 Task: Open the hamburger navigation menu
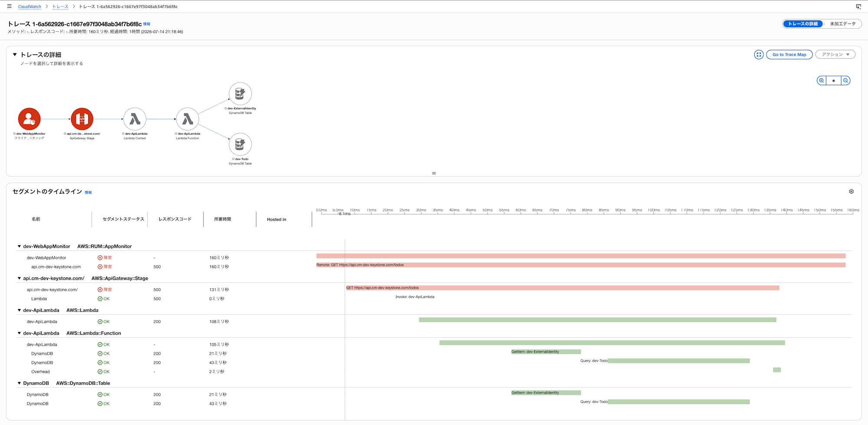coord(9,7)
